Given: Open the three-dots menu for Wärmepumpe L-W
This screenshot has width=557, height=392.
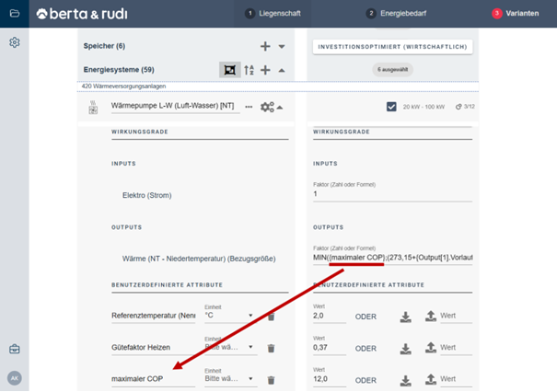Looking at the screenshot, I should click(x=249, y=107).
